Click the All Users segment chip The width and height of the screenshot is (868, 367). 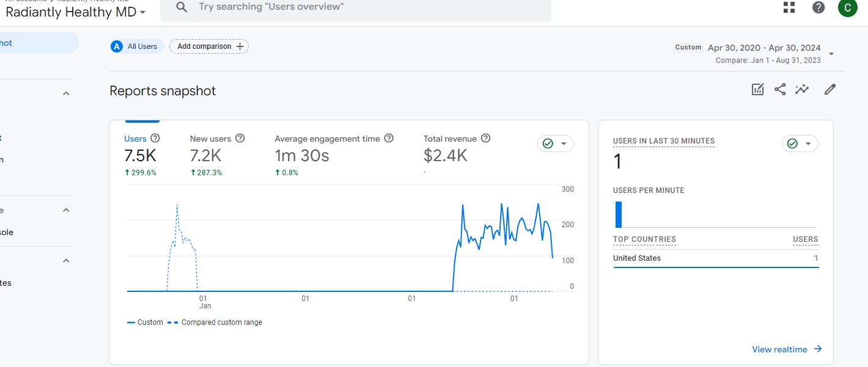[x=137, y=46]
